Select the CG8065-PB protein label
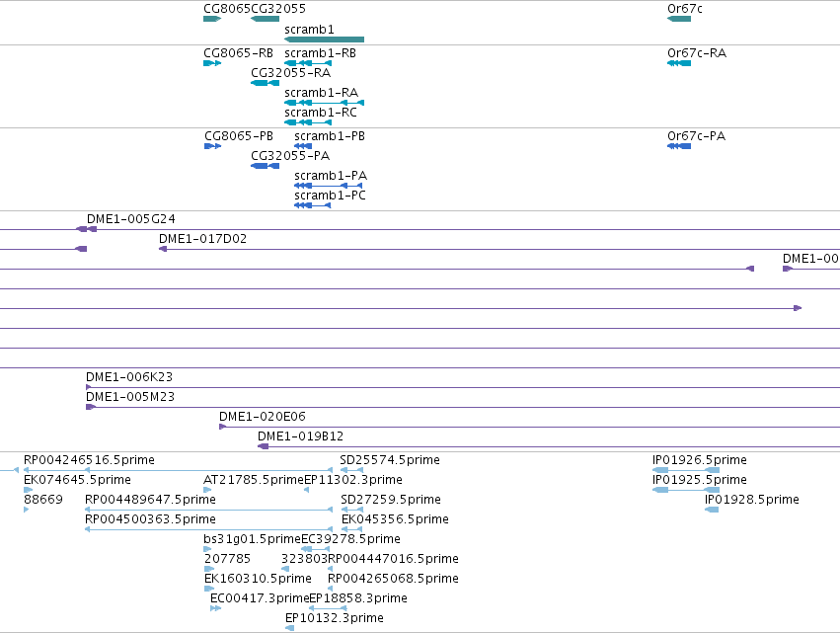The image size is (840, 633). (x=239, y=136)
